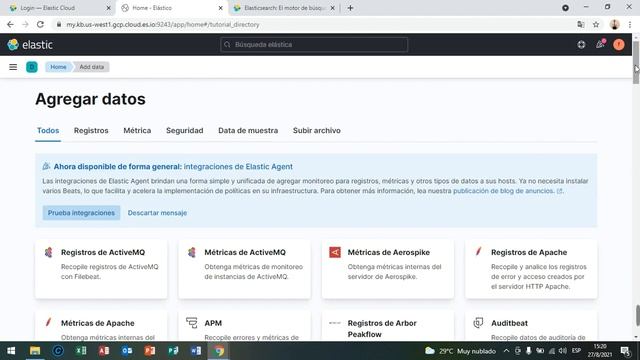This screenshot has width=640, height=360.
Task: Click the Métricas de Apache feather icon
Action: click(48, 322)
